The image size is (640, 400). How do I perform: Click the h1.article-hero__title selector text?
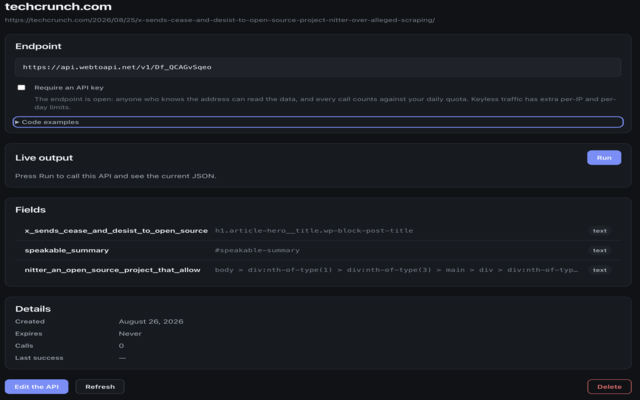314,231
